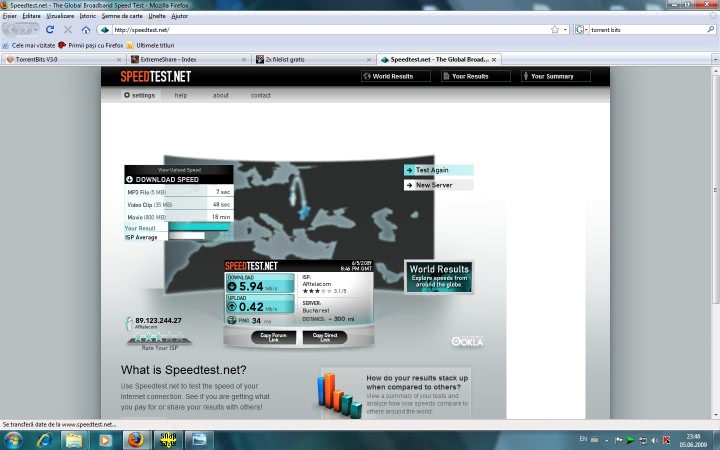
Task: Open Firefox from the Windows taskbar
Action: (x=135, y=439)
